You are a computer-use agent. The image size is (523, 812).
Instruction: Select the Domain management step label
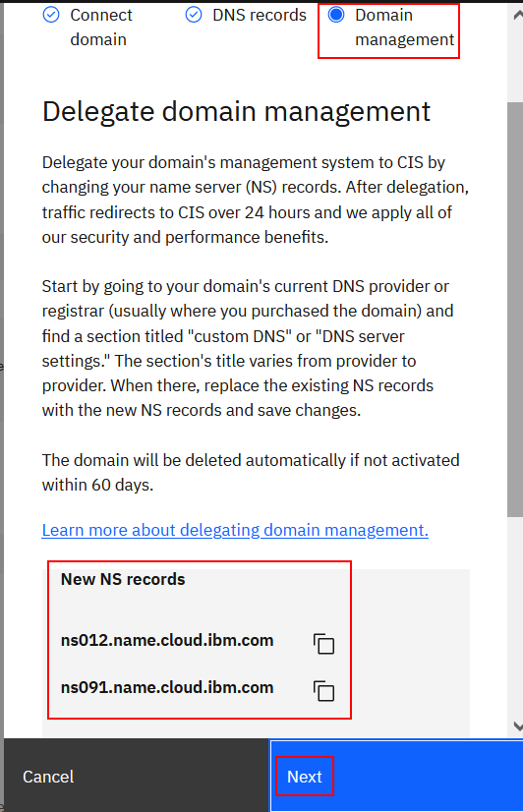(404, 28)
